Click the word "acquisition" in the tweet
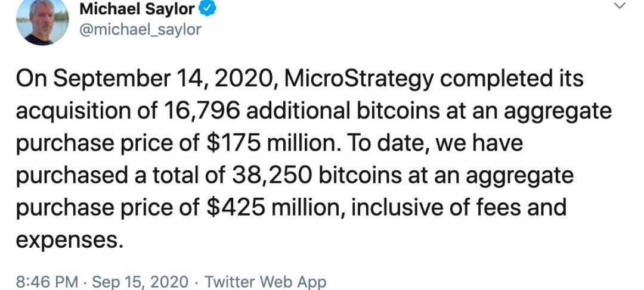The height and width of the screenshot is (290, 644). pyautogui.click(x=70, y=112)
